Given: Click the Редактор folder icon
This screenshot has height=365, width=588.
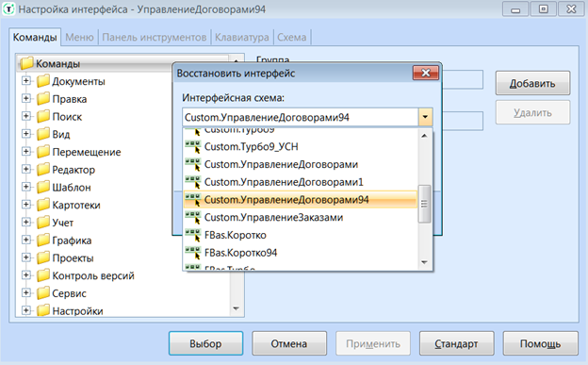Looking at the screenshot, I should click(x=43, y=169).
